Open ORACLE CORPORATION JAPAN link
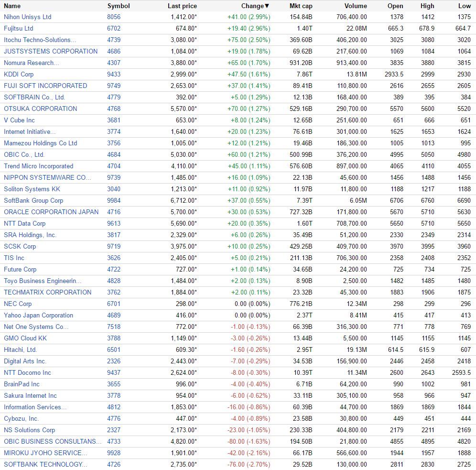 51,212
